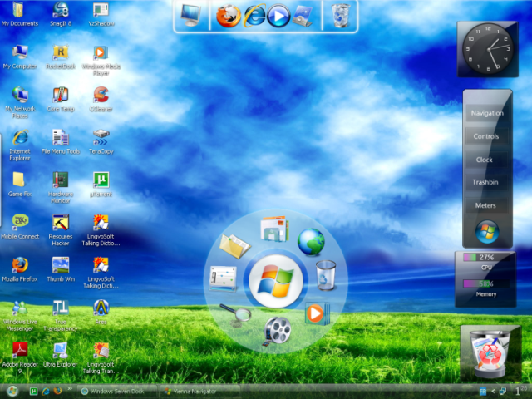Viewport: 532px width, 399px height.
Task: Launch RocketDock desktop icon
Action: [x=61, y=57]
